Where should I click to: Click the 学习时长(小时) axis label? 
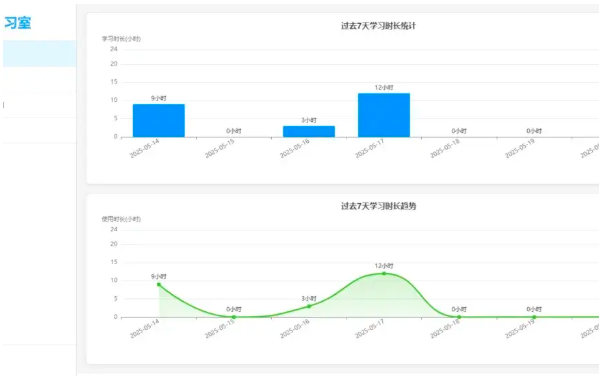tap(121, 39)
